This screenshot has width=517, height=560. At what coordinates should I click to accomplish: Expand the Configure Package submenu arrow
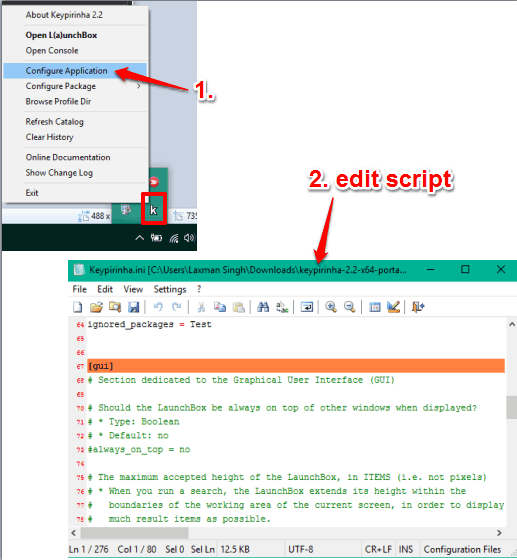click(x=139, y=86)
